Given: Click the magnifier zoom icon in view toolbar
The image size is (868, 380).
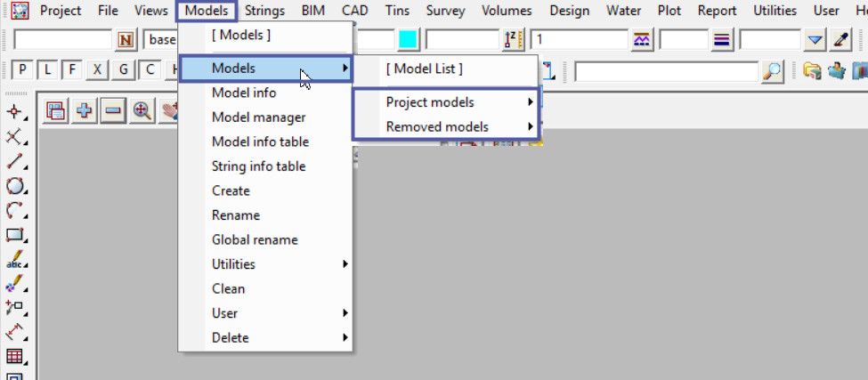Looking at the screenshot, I should click(x=142, y=111).
